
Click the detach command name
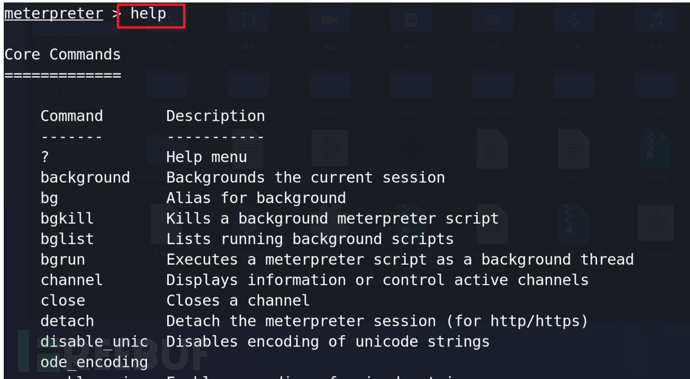(x=67, y=321)
